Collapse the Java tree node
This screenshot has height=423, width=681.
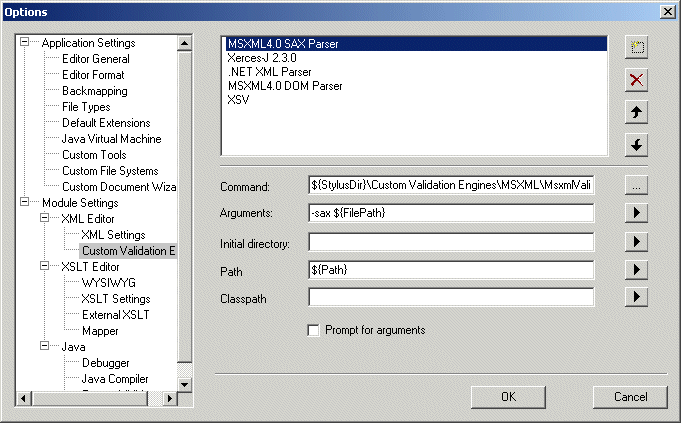[x=46, y=347]
